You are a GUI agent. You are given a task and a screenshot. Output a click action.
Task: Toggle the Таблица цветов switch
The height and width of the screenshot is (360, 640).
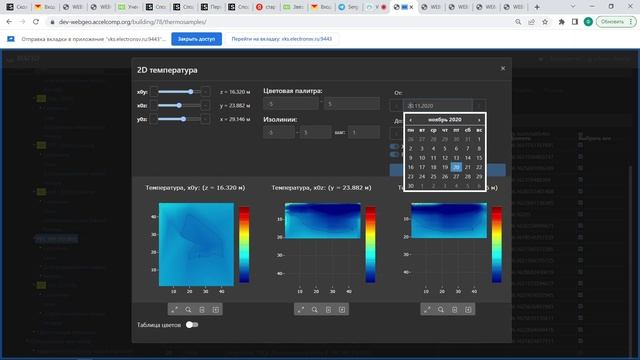click(x=192, y=325)
